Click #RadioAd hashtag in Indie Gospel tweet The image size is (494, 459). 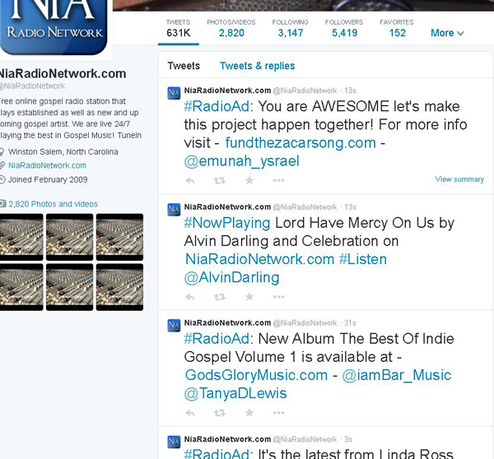(217, 339)
